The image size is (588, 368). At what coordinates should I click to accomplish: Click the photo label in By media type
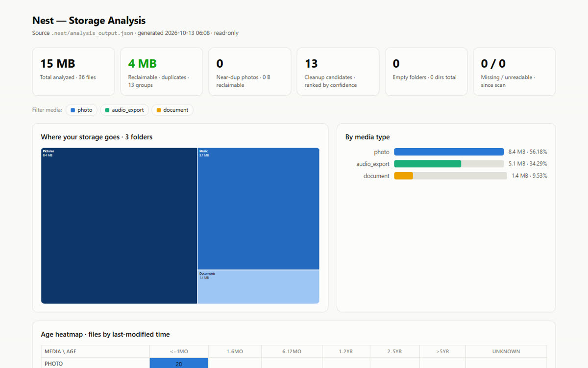(x=382, y=152)
